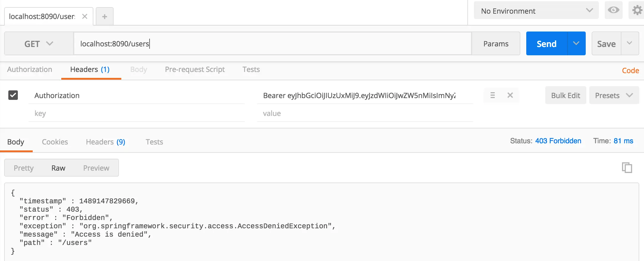This screenshot has height=261, width=644.
Task: Expand the Send button dropdown arrow
Action: (576, 43)
